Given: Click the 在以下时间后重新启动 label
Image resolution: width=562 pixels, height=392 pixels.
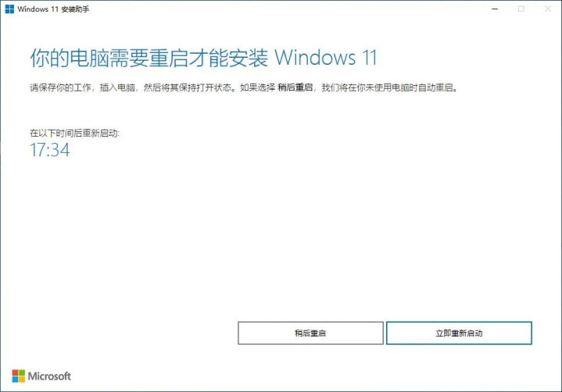Looking at the screenshot, I should click(x=74, y=134).
